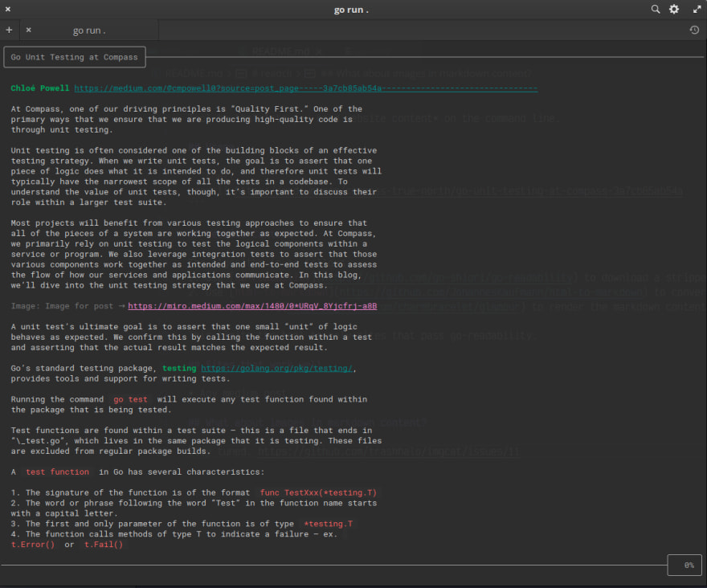Toggle fullscreen with the expand arrows icon
This screenshot has height=588, width=707.
[697, 9]
